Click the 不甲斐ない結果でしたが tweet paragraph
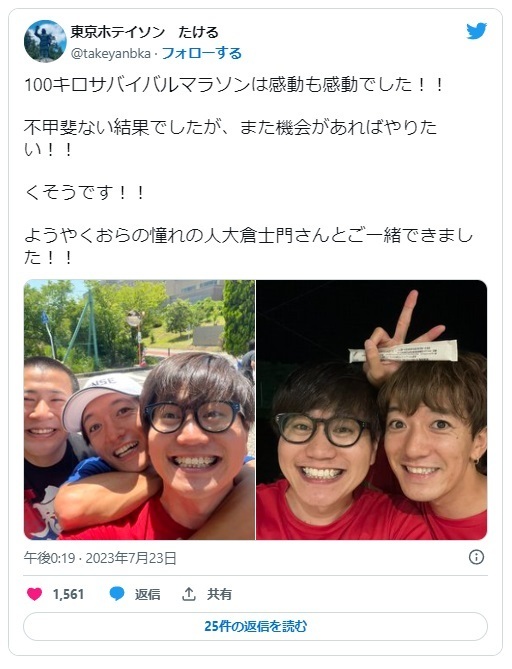The width and height of the screenshot is (512, 669). [x=230, y=138]
